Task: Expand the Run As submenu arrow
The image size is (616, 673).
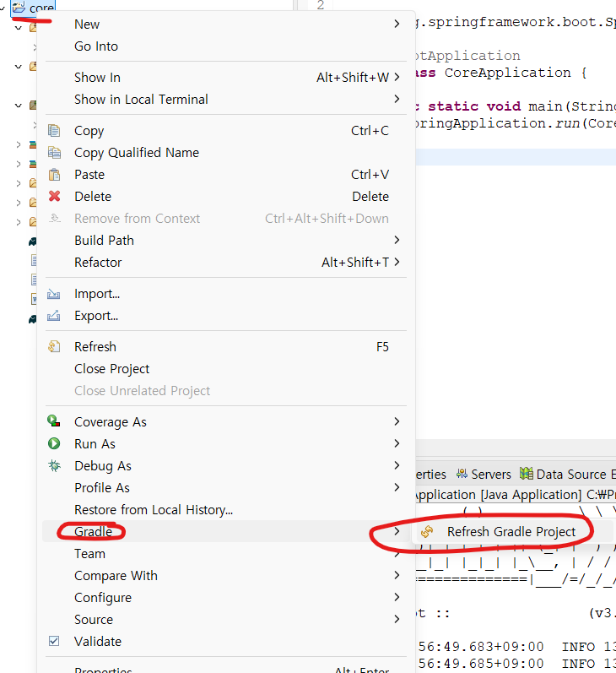Action: click(397, 443)
